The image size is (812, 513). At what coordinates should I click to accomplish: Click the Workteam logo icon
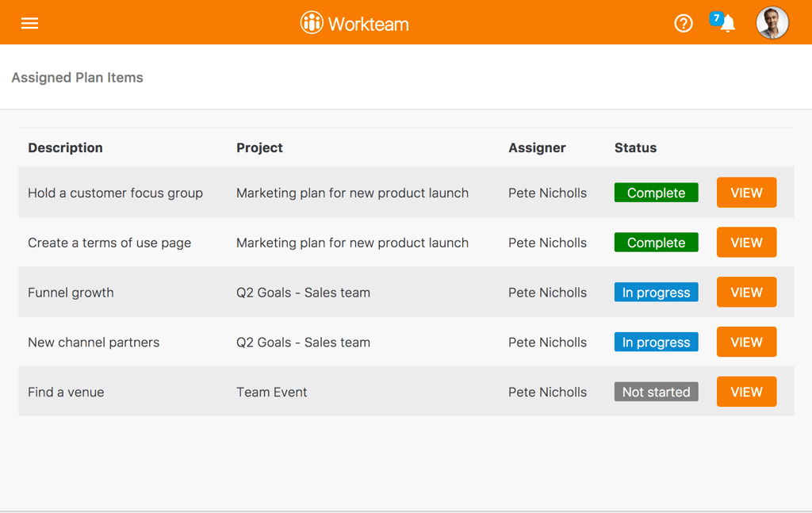pyautogui.click(x=310, y=23)
